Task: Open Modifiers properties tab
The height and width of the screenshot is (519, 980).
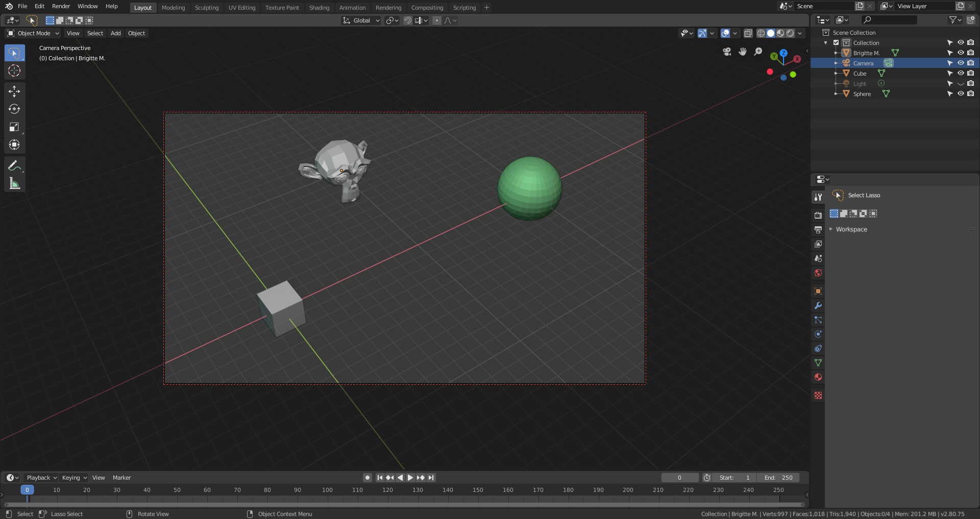Action: click(818, 305)
